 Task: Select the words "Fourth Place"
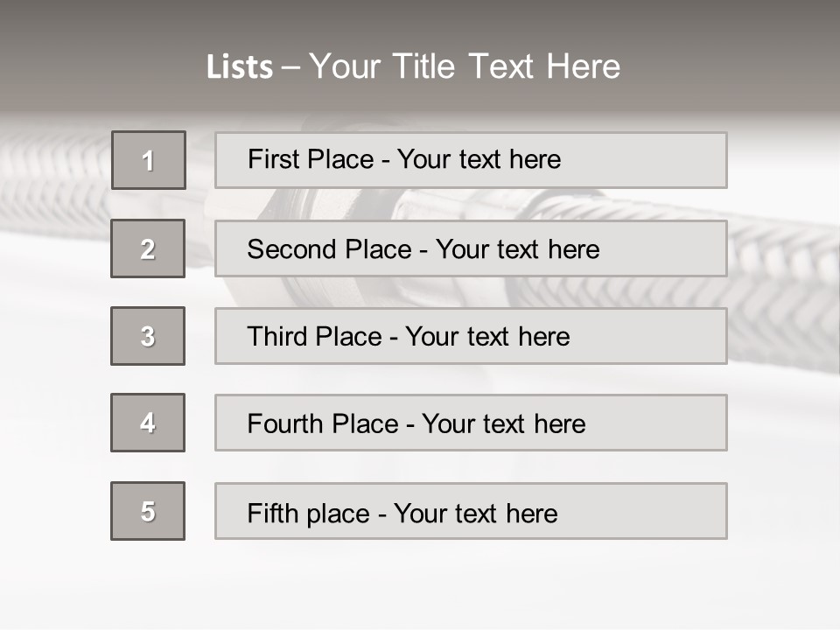(x=322, y=424)
